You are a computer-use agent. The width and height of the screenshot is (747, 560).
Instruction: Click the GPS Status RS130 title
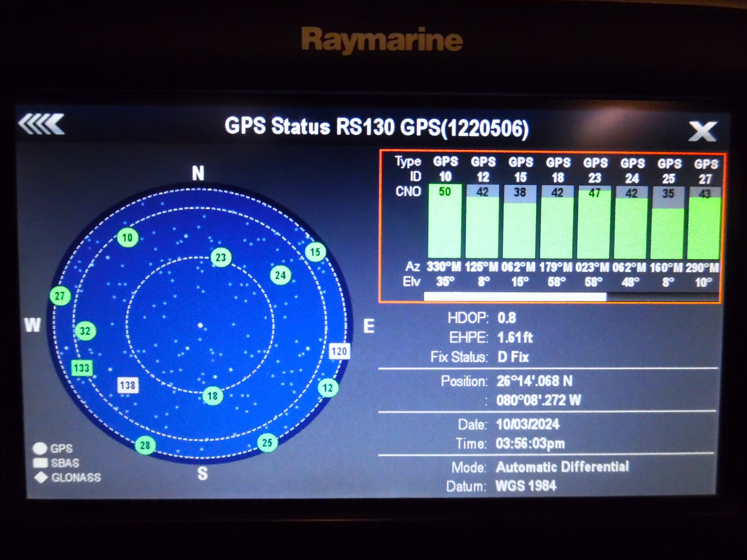(377, 127)
